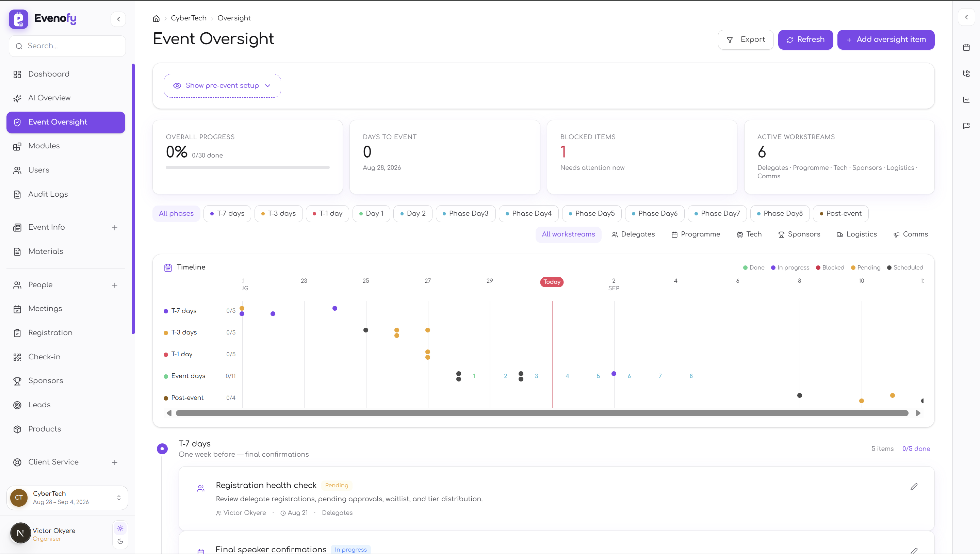
Task: Open calendar icon in right rail
Action: 966,48
